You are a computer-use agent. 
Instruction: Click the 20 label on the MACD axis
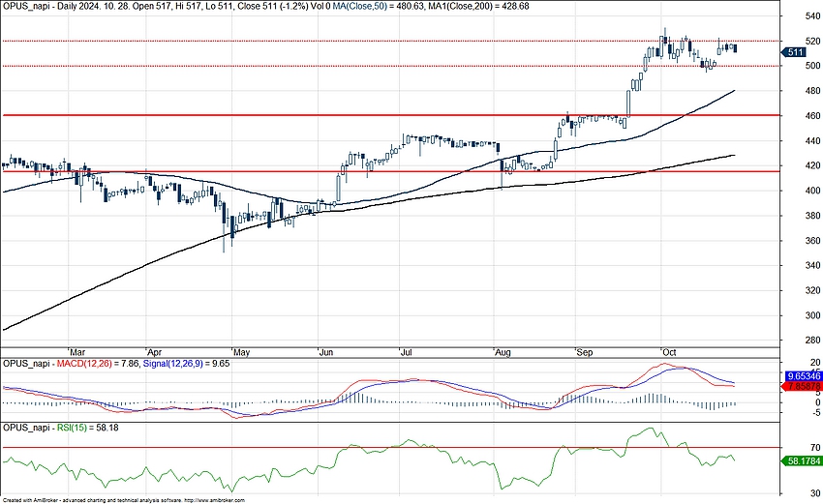[815, 363]
